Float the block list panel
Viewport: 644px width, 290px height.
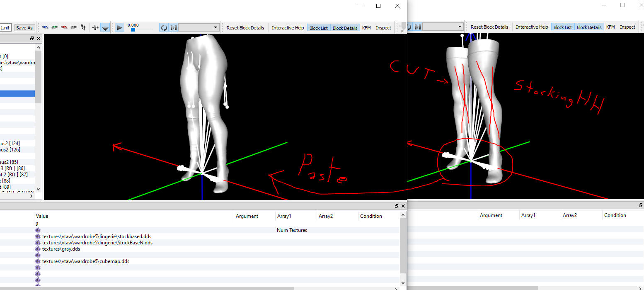click(x=32, y=38)
